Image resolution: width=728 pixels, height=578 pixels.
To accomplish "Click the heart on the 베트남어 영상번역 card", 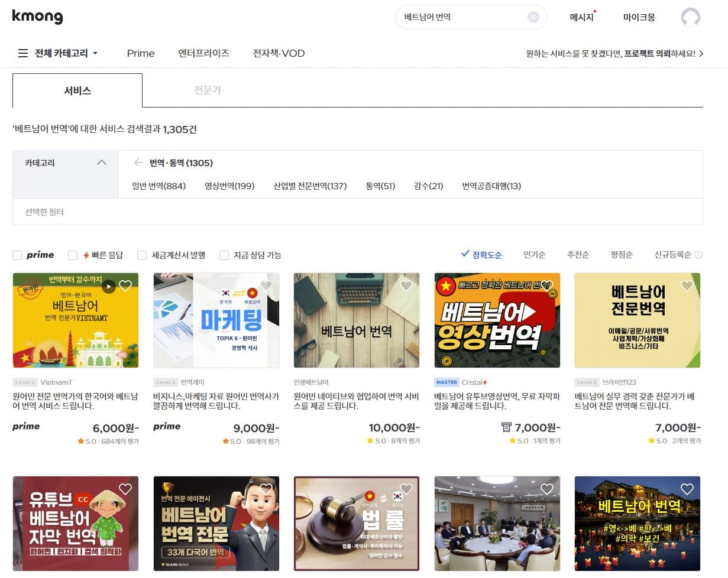I will tap(547, 286).
